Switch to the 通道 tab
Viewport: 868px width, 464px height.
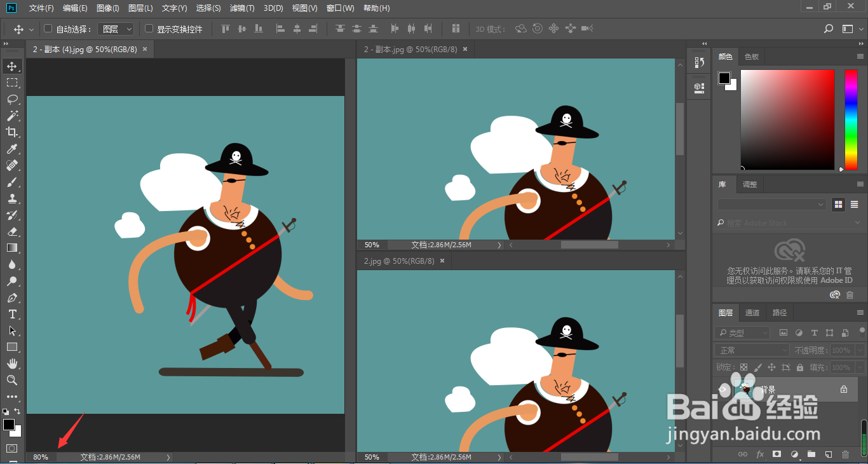[x=752, y=312]
